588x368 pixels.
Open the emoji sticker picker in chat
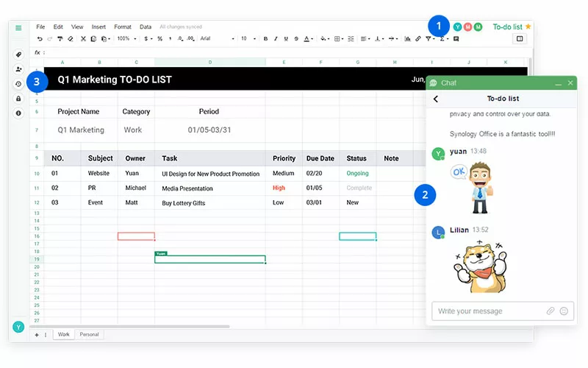(x=564, y=311)
